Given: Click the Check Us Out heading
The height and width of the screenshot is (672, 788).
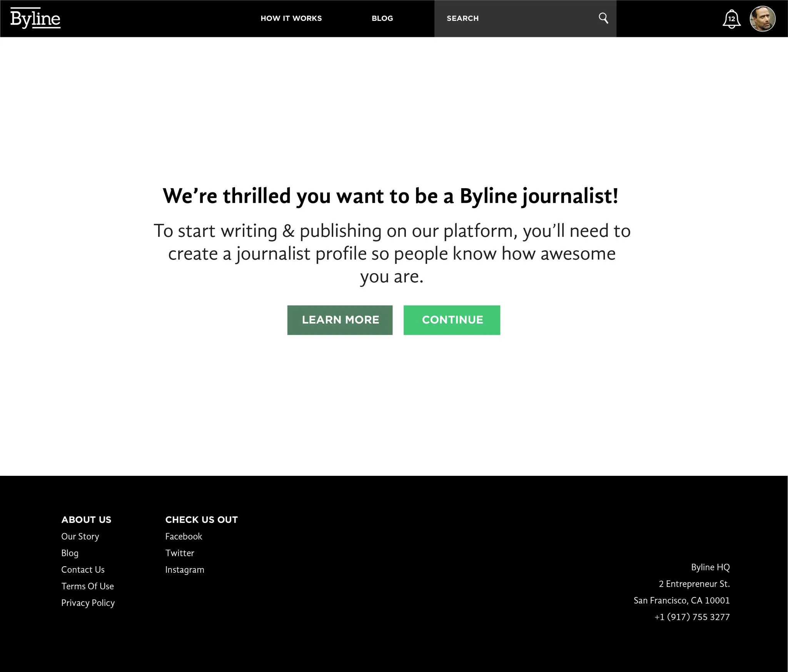Looking at the screenshot, I should click(201, 520).
